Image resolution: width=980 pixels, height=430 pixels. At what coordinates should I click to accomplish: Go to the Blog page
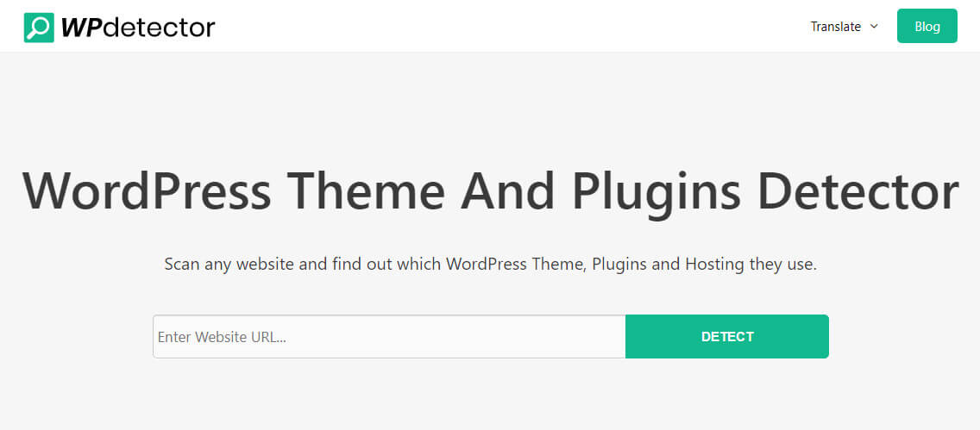[x=927, y=26]
